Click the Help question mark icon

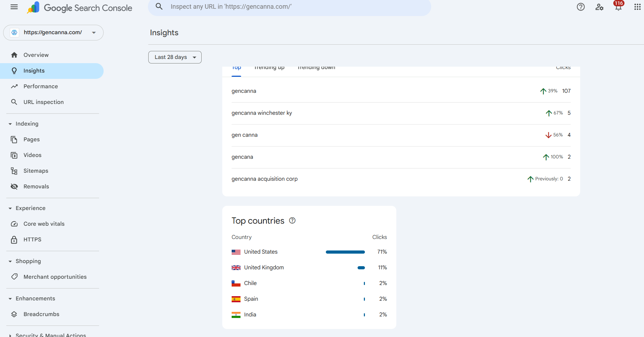click(x=581, y=7)
